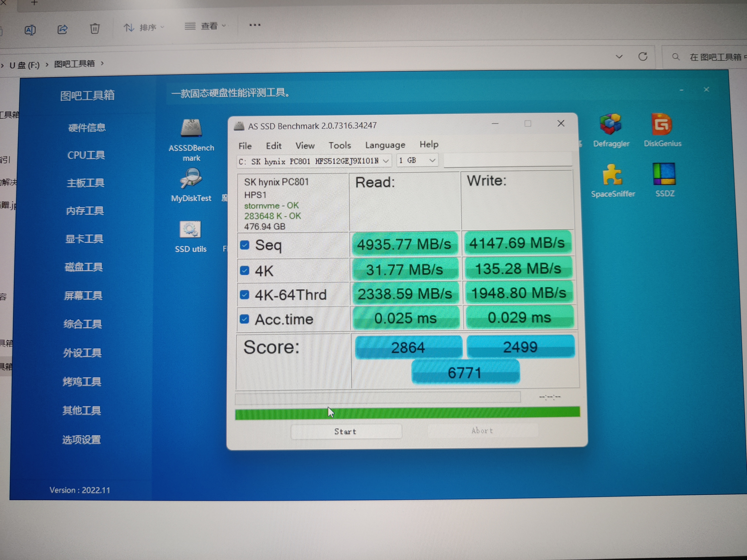747x560 pixels.
Task: Uncheck the Seq test checkbox
Action: (x=244, y=245)
